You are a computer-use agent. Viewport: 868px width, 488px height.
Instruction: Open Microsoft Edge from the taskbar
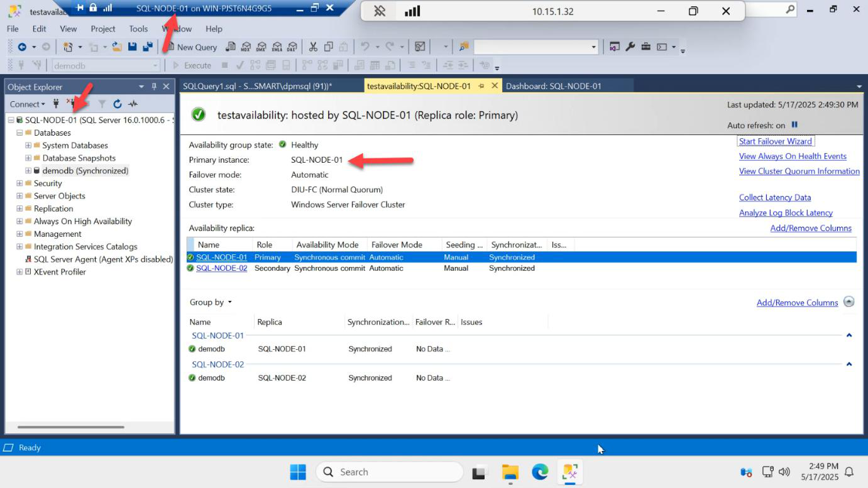[540, 472]
